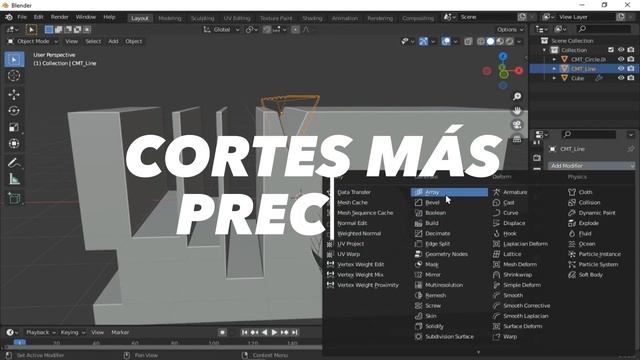Open the Edit menu
Screen dimensions: 640x360
click(38, 17)
